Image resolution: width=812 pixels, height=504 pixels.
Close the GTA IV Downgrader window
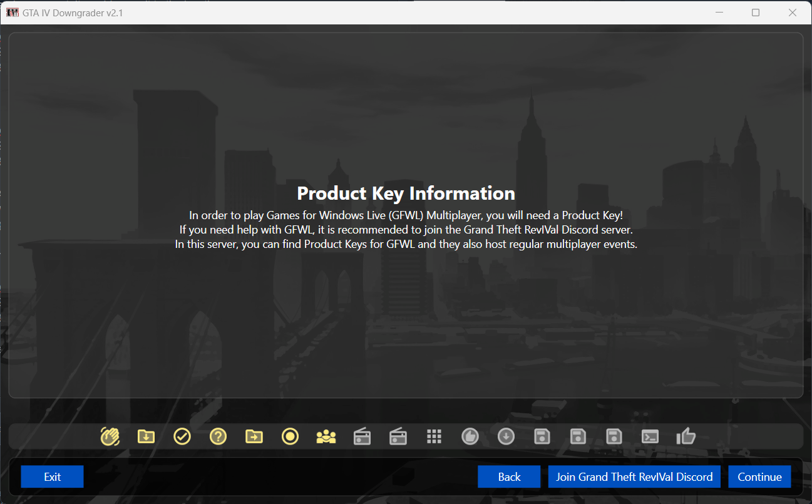pyautogui.click(x=793, y=13)
